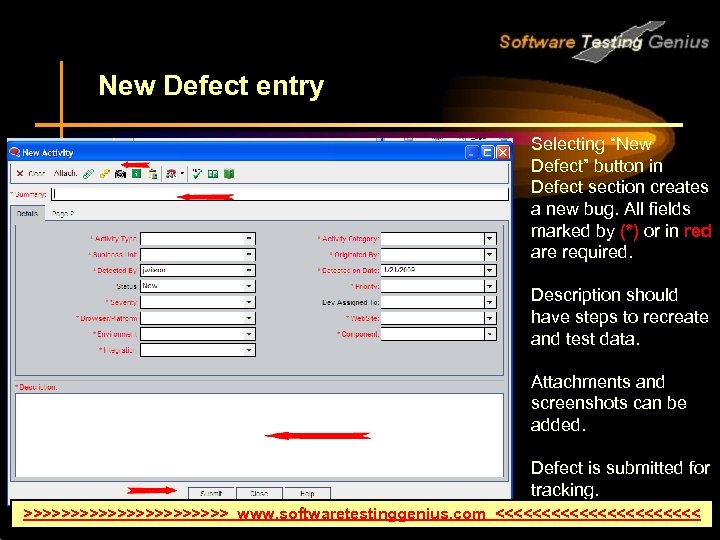Click the yellow chain link icon

click(105, 174)
